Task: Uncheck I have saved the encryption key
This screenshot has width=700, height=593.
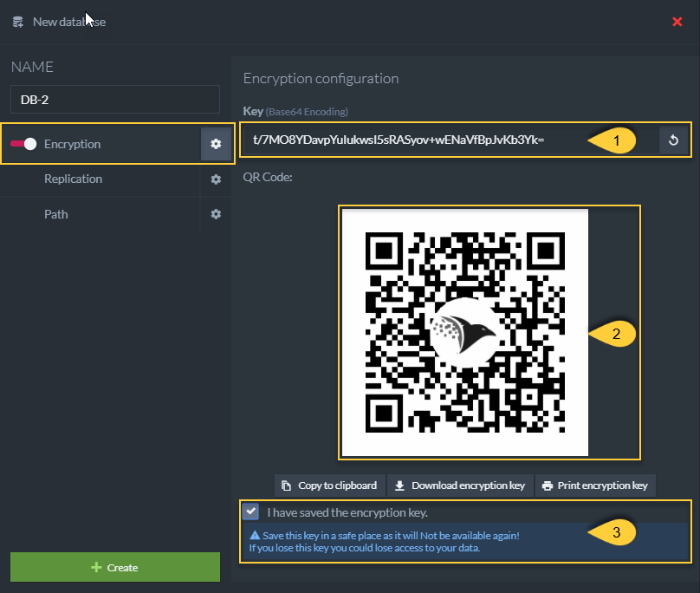Action: click(x=250, y=512)
